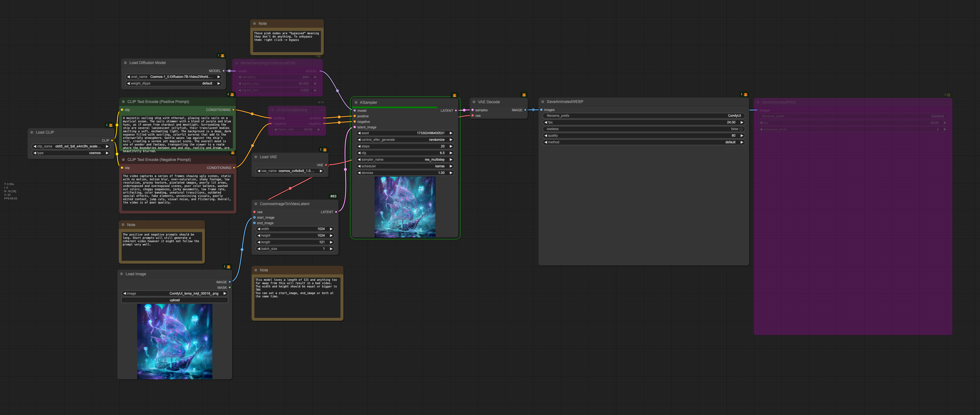The height and width of the screenshot is (415, 980).
Task: Click the KSampler preview image thumbnail
Action: (405, 207)
